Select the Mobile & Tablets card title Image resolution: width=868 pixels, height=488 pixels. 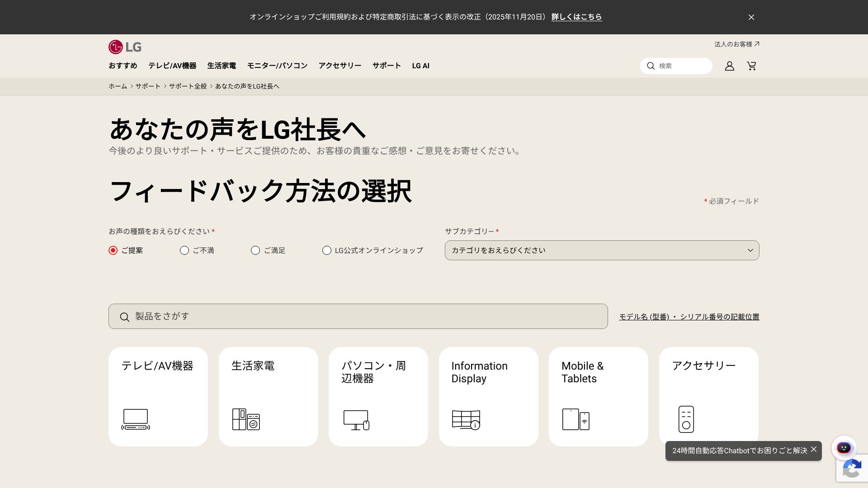pos(583,372)
